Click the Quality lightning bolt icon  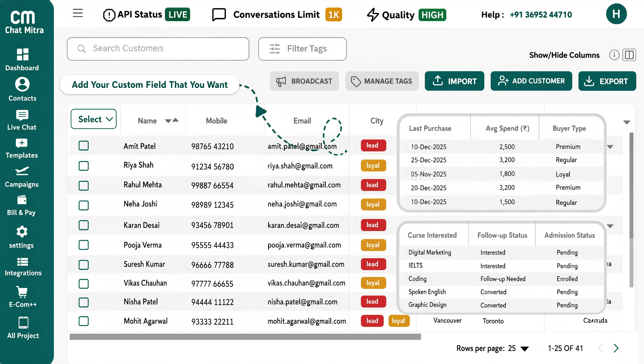click(x=373, y=15)
